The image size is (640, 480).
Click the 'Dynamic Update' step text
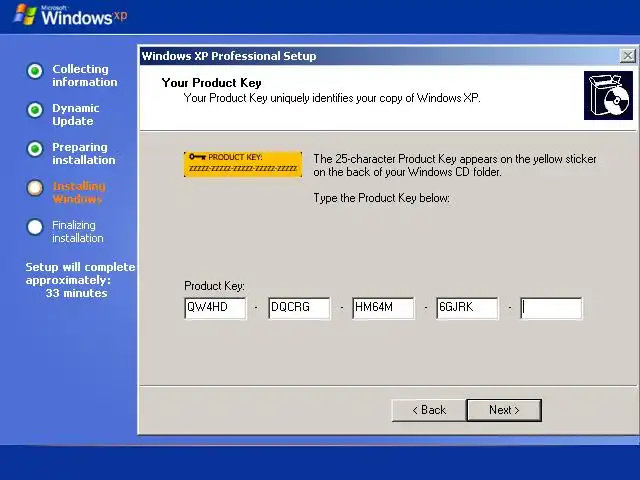(x=76, y=115)
